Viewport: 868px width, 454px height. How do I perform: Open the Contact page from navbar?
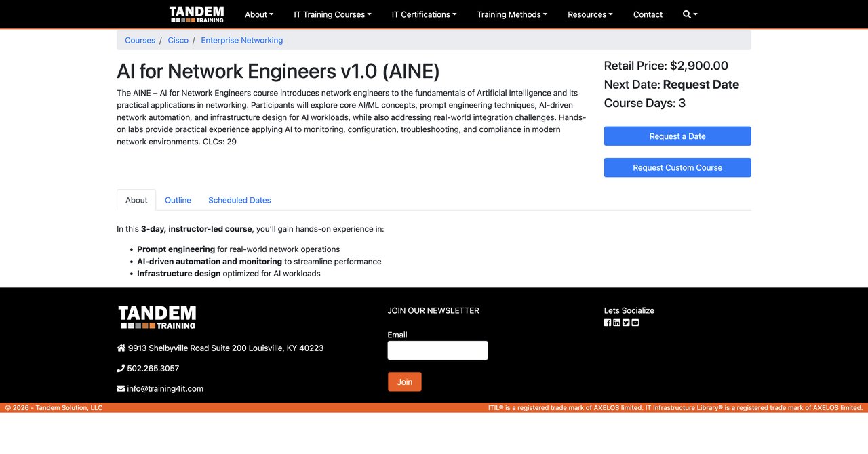click(x=648, y=14)
